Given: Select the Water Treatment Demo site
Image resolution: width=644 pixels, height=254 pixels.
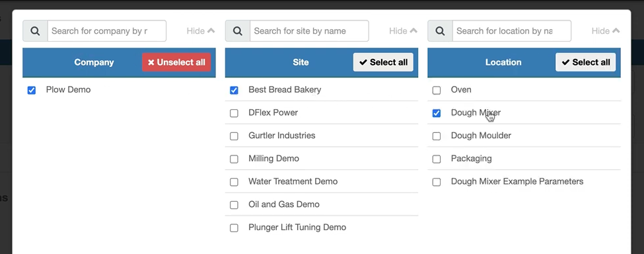Looking at the screenshot, I should click(x=234, y=182).
